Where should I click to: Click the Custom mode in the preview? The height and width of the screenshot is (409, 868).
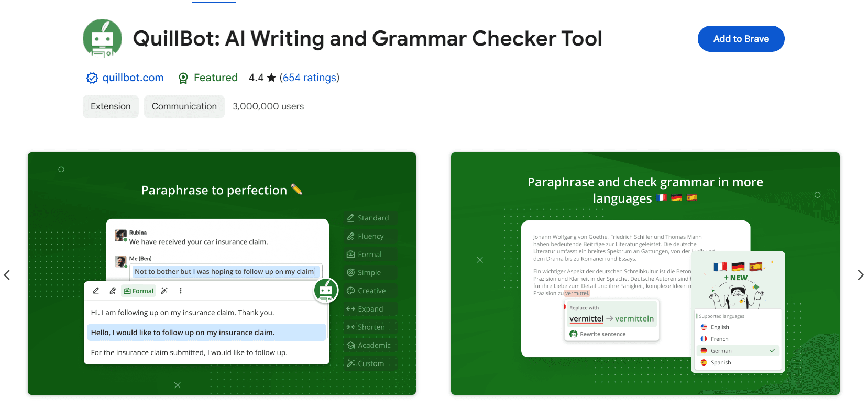[x=370, y=363]
